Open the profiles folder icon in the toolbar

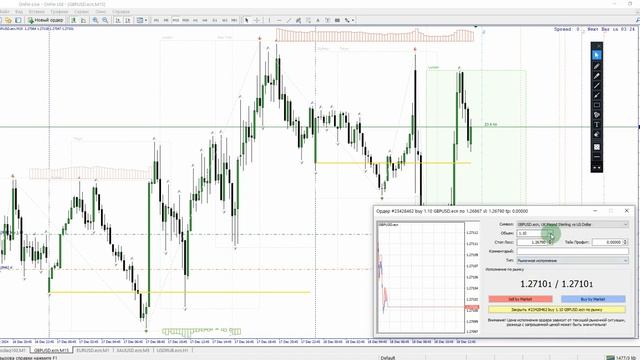[x=8, y=20]
